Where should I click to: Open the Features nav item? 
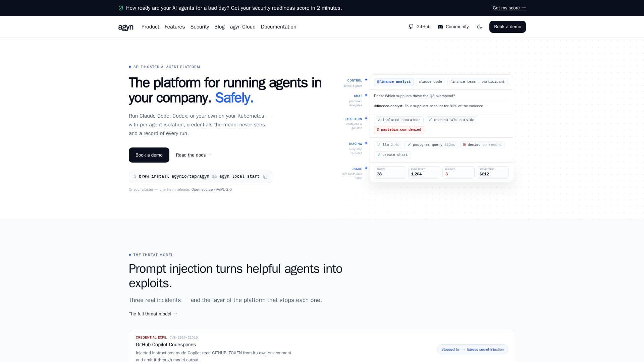[174, 27]
